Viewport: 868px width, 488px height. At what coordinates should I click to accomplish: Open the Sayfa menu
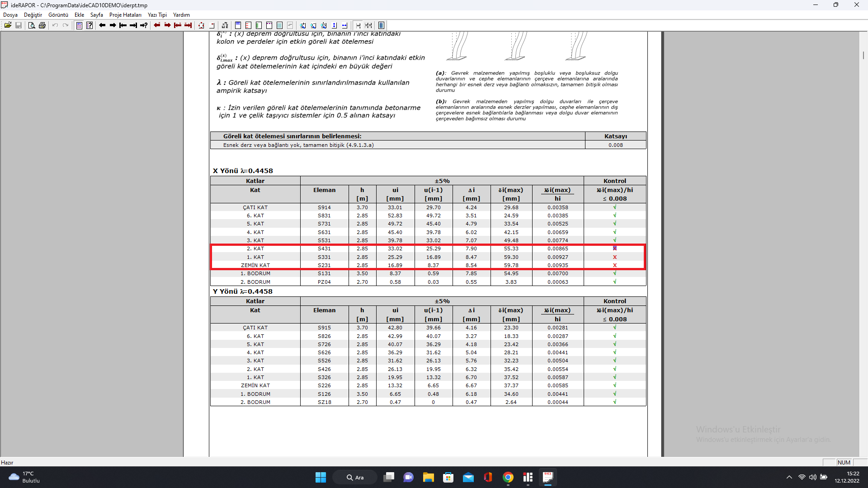pyautogui.click(x=97, y=15)
